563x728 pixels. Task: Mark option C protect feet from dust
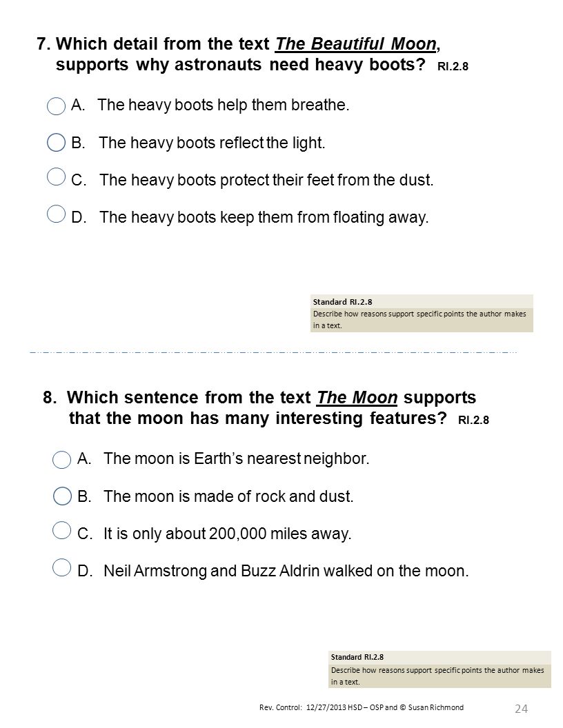56,177
